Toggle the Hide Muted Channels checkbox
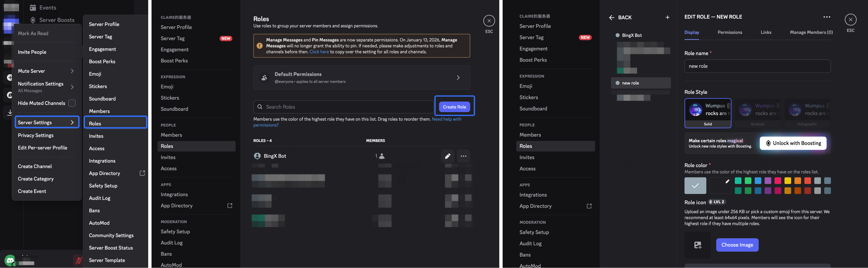This screenshot has width=868, height=268. pyautogui.click(x=72, y=103)
